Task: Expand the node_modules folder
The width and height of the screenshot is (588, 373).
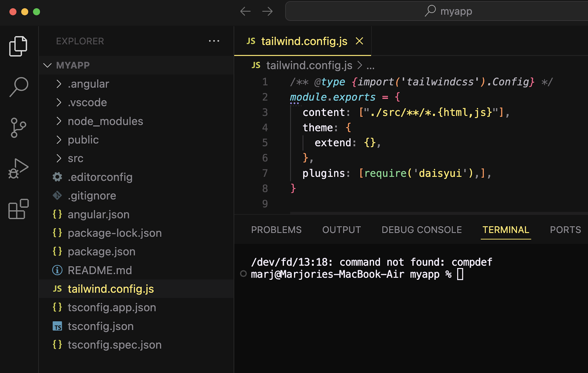Action: [x=105, y=121]
